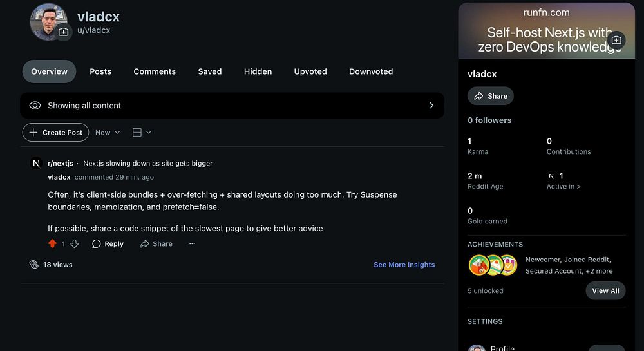Image resolution: width=644 pixels, height=351 pixels.
Task: Click the Active in community link
Action: [563, 186]
